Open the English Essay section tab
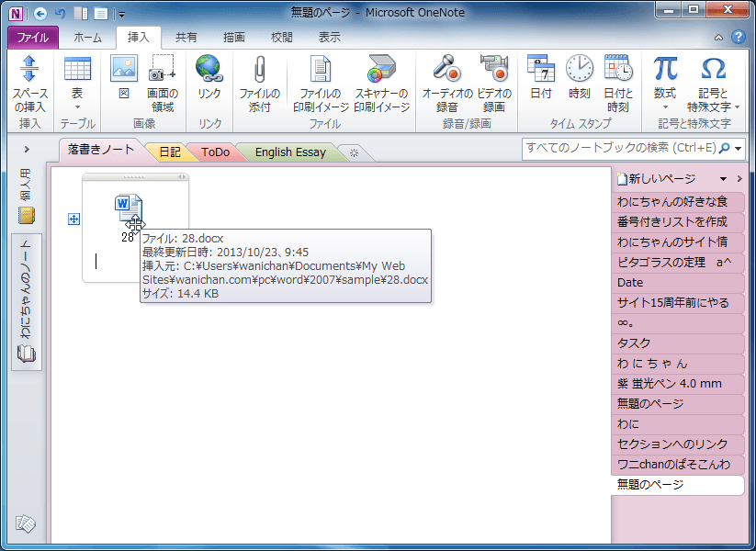Screen dimensions: 756x551 click(x=290, y=152)
